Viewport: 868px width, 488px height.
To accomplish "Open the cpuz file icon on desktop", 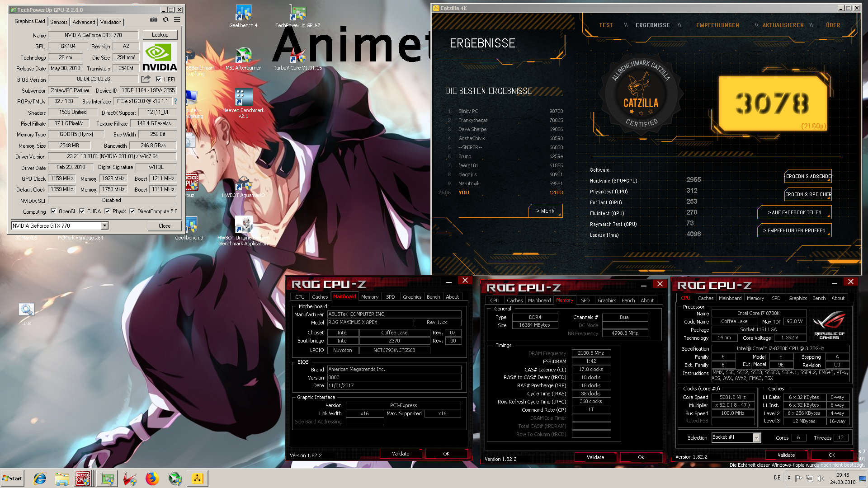I will (26, 314).
